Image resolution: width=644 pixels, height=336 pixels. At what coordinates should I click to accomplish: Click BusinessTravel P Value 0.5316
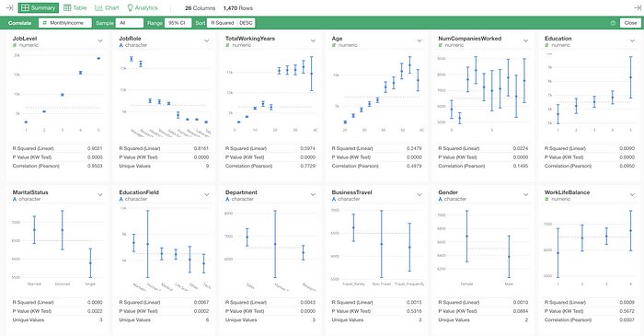tap(414, 311)
